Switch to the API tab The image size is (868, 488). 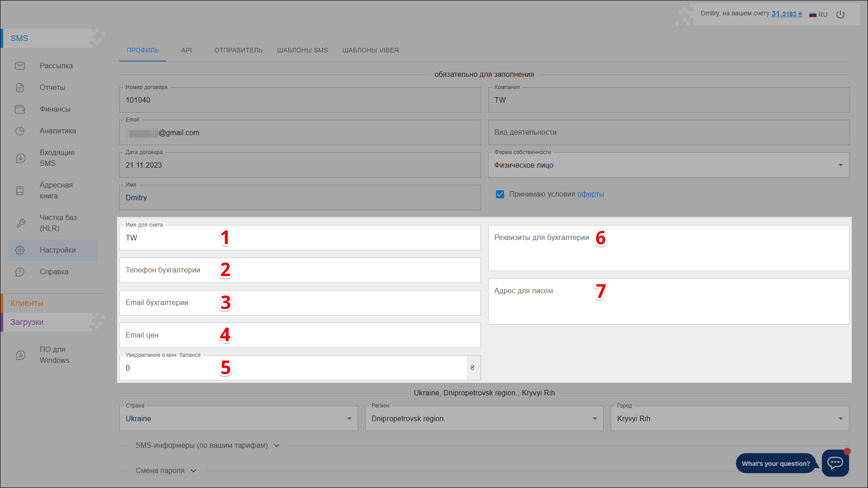click(x=186, y=50)
